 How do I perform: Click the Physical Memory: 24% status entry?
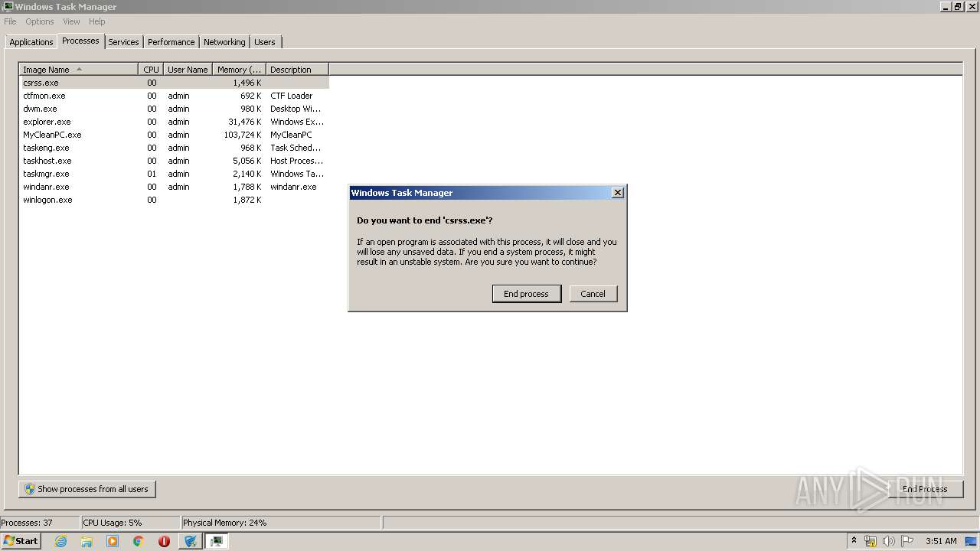[281, 523]
